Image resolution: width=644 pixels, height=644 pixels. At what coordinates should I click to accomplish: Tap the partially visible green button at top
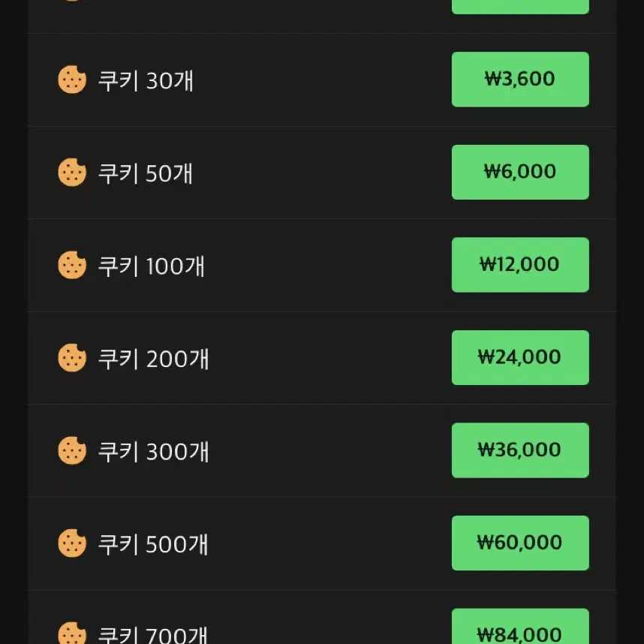520,7
